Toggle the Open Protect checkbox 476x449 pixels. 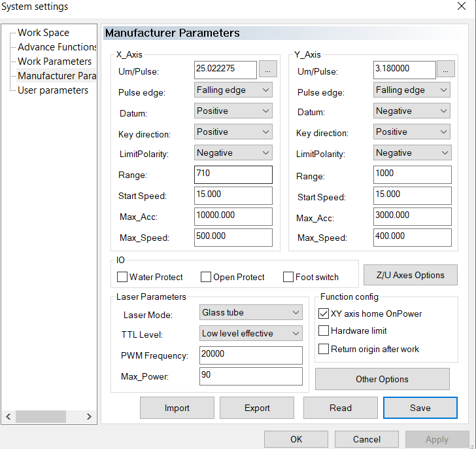pyautogui.click(x=206, y=277)
